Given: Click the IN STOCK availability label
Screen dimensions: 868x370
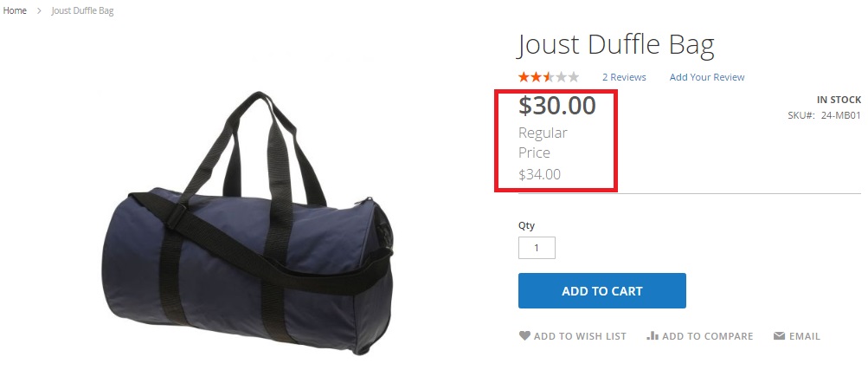Looking at the screenshot, I should tap(839, 100).
